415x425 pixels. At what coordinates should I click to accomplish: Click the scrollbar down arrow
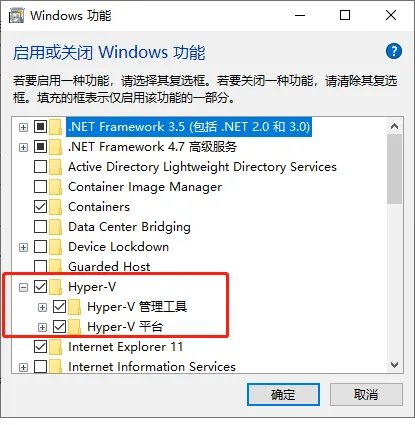395,365
